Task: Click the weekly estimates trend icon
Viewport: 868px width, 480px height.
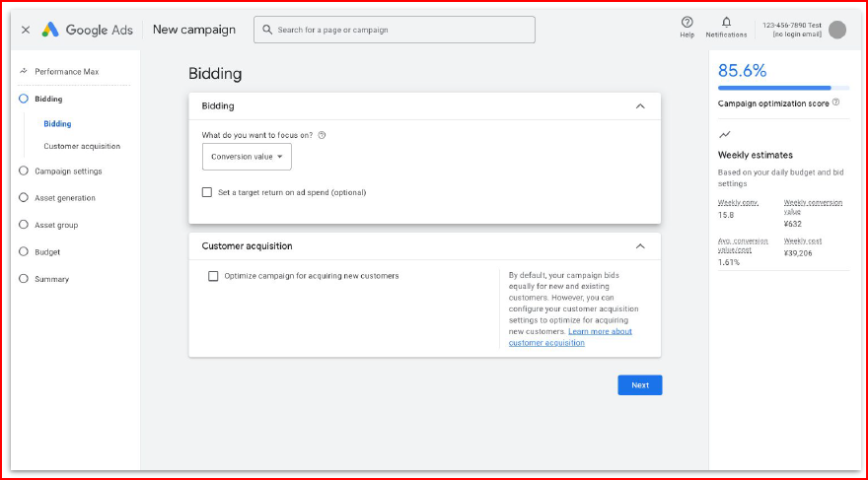Action: pyautogui.click(x=725, y=134)
